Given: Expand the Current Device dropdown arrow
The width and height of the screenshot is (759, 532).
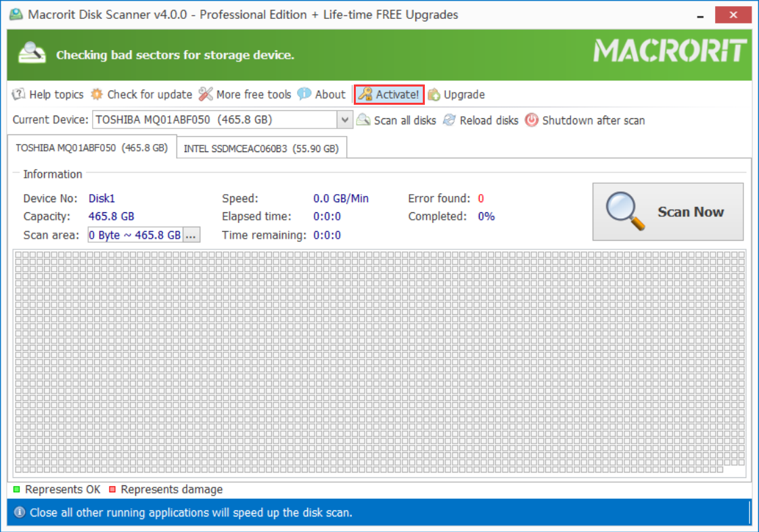Looking at the screenshot, I should point(344,120).
